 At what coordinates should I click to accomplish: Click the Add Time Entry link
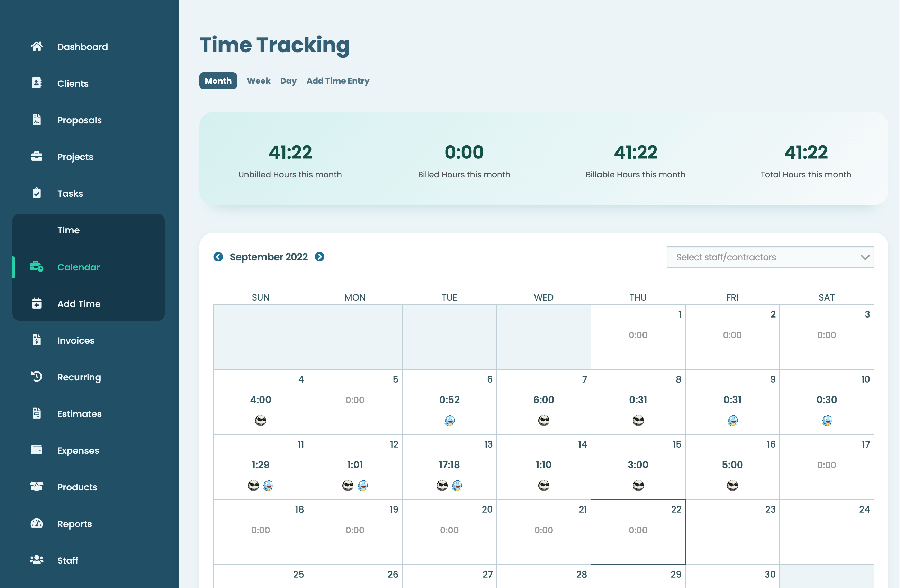click(x=338, y=81)
